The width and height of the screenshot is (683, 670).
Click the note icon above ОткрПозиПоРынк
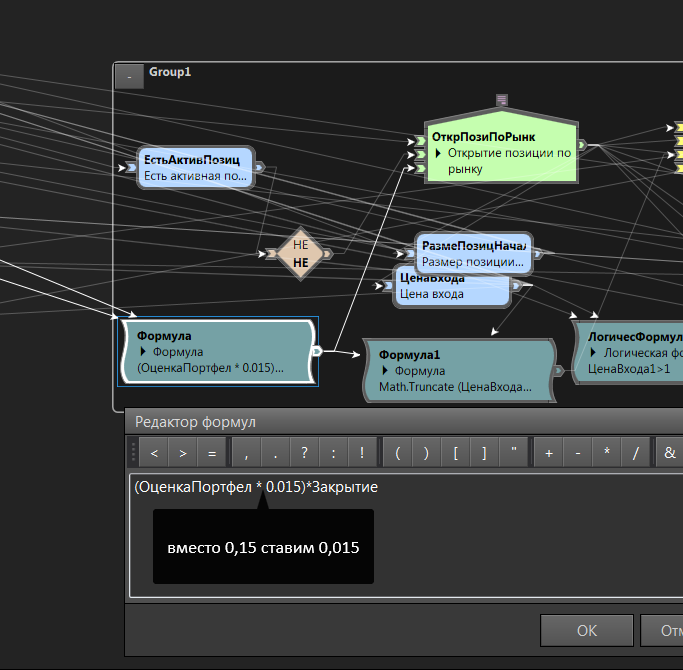pos(502,100)
